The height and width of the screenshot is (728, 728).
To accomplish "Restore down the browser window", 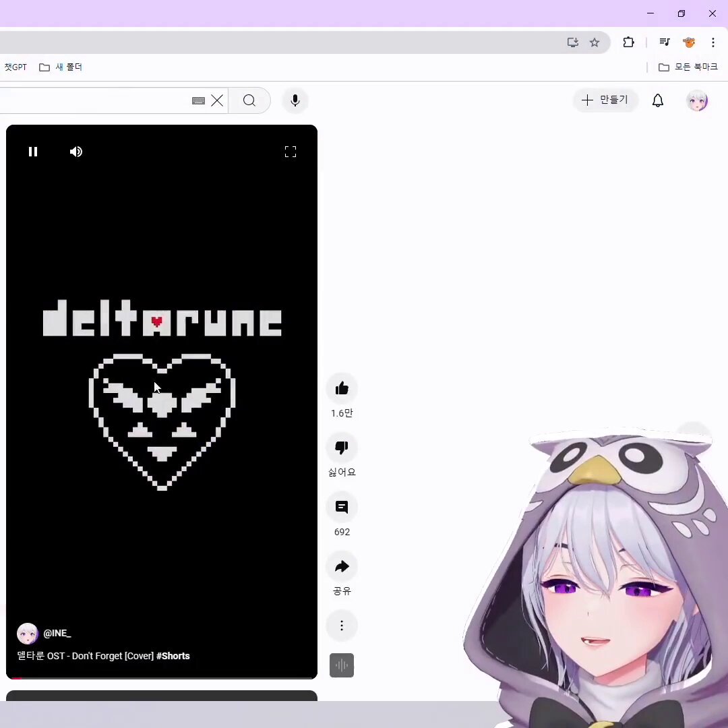I will (681, 13).
